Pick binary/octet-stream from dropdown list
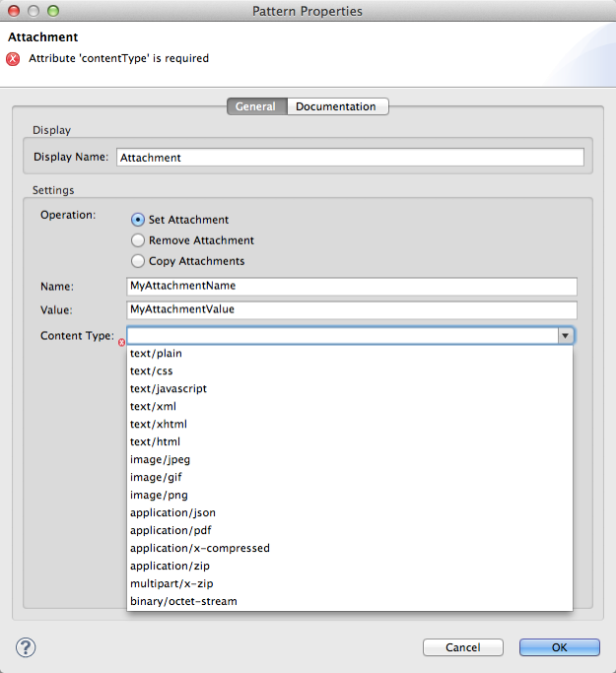This screenshot has height=673, width=616. tap(183, 601)
